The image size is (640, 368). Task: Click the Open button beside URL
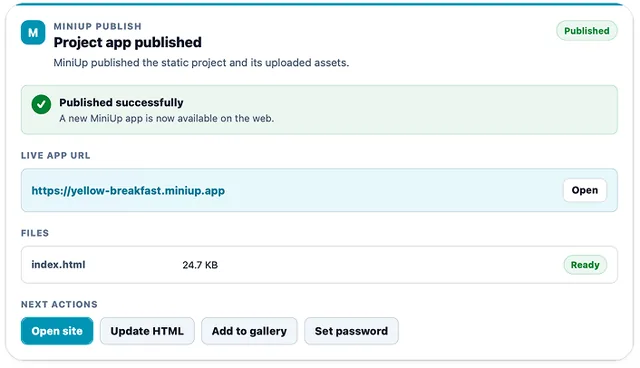[x=584, y=190]
